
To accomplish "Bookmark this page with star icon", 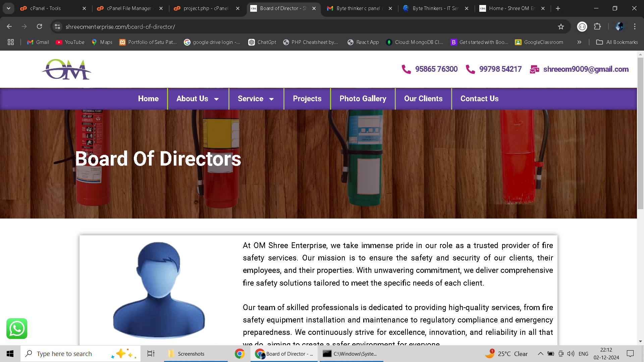I will pos(561,27).
